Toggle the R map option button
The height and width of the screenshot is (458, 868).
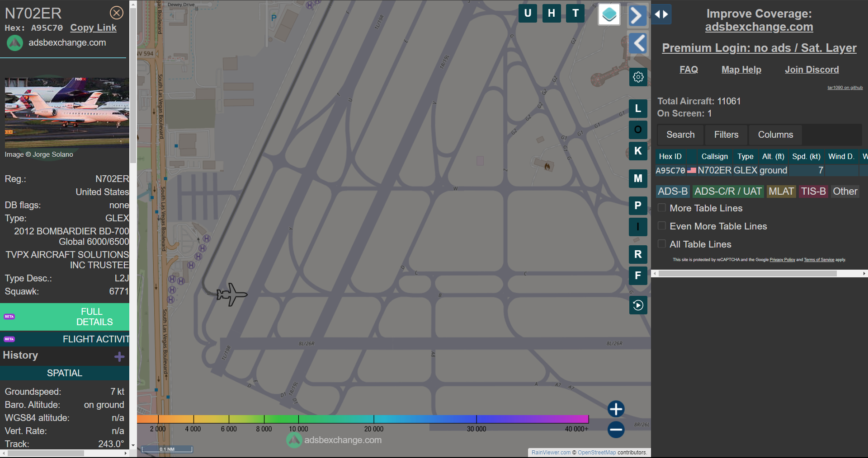(x=638, y=254)
